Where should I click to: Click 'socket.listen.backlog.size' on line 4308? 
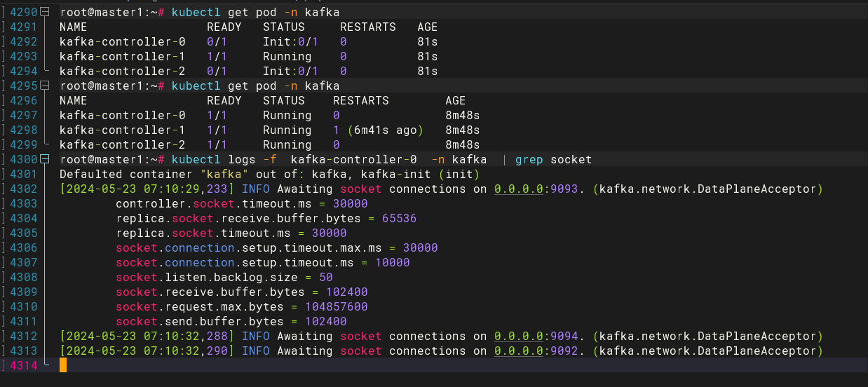click(x=207, y=277)
